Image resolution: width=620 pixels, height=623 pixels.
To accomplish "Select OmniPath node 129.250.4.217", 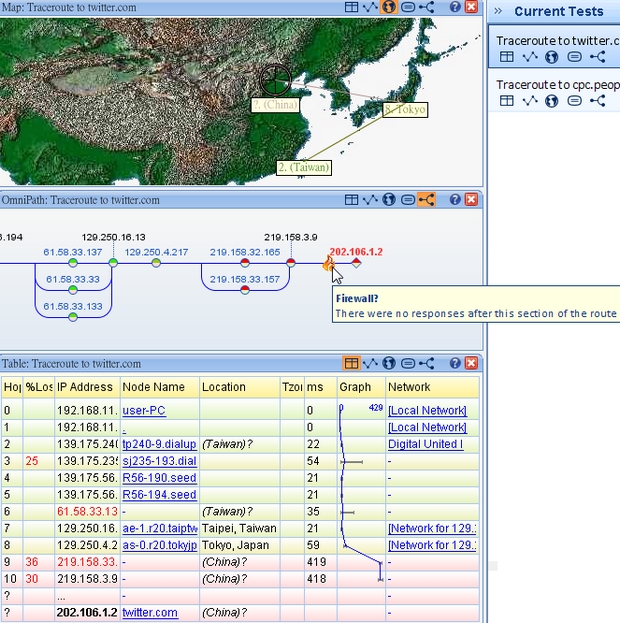I will click(156, 263).
